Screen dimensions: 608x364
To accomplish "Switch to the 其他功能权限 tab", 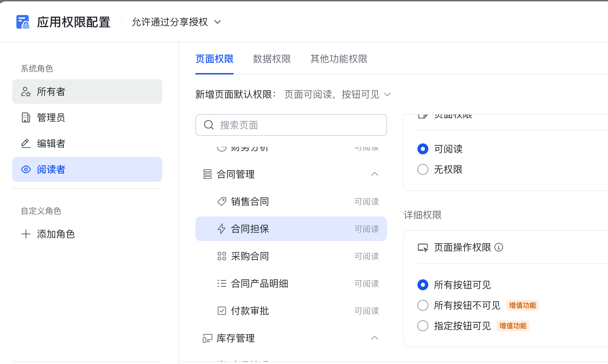I will tap(338, 59).
